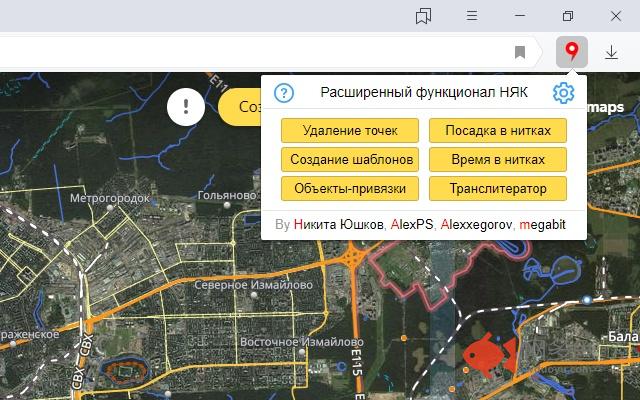Open author link Никита Юшков
The height and width of the screenshot is (400, 640).
[338, 224]
